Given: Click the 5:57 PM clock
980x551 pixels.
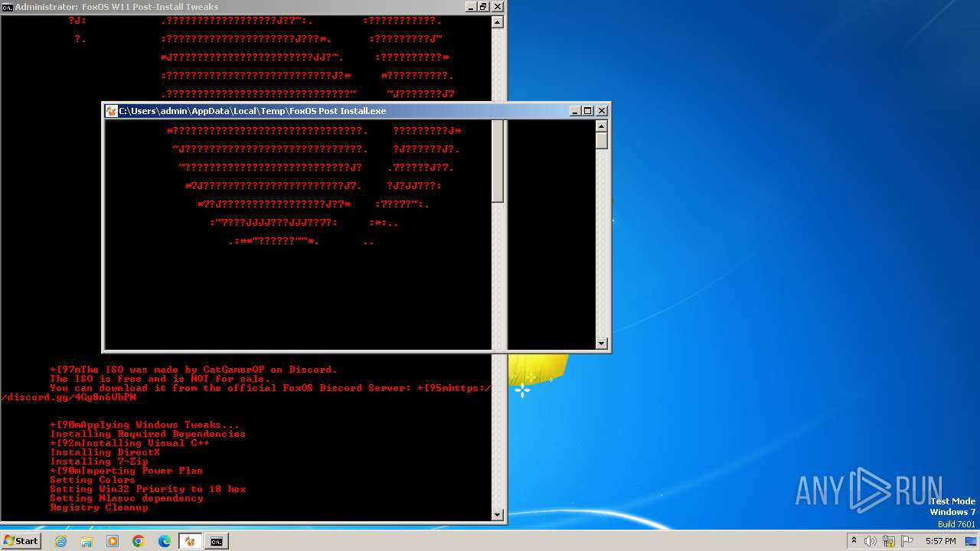Looking at the screenshot, I should point(940,541).
